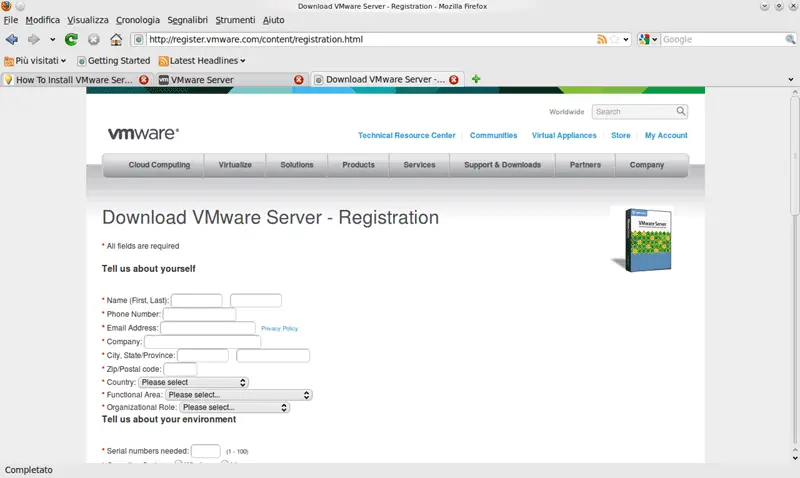Open the Getting Started bookmark
Screen dimensions: 800x478
[x=113, y=61]
